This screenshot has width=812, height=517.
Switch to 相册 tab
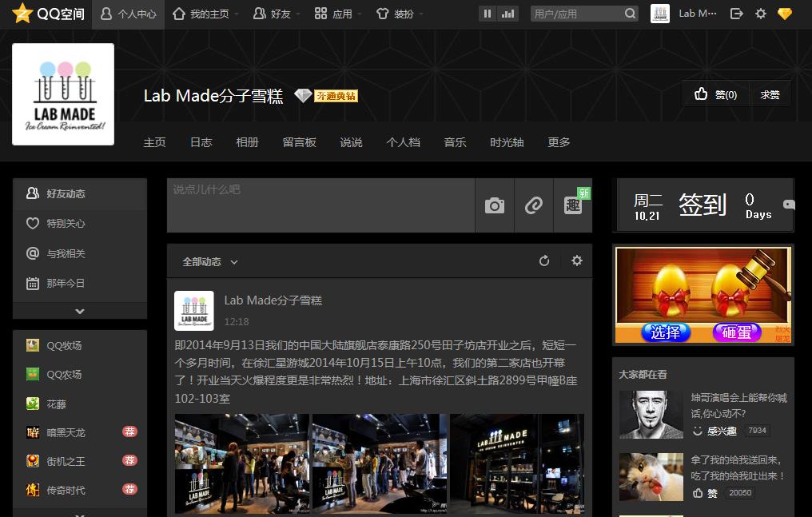247,142
